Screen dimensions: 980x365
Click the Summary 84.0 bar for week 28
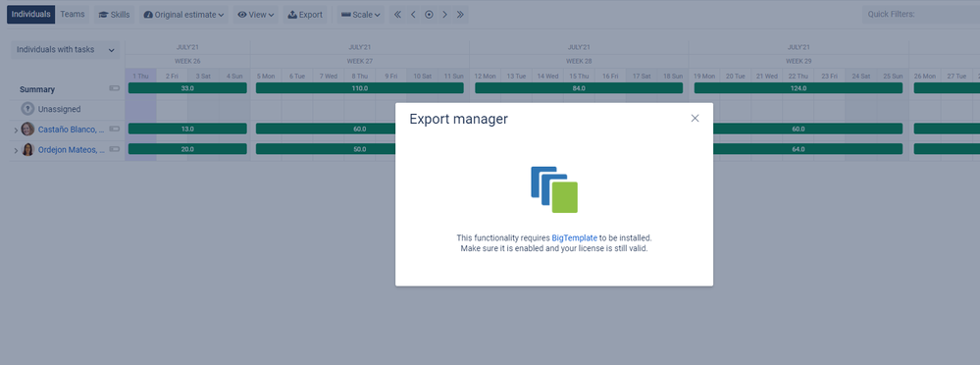(579, 88)
